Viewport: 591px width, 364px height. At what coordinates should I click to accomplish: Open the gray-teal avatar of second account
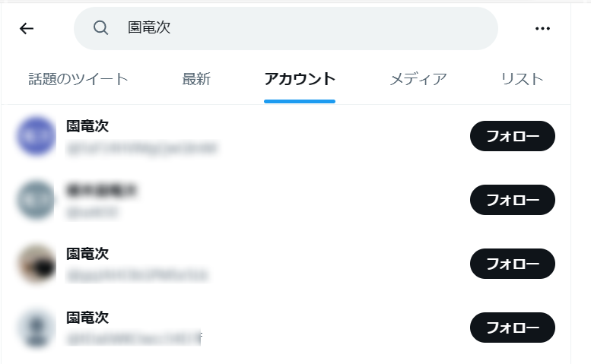[x=37, y=200]
